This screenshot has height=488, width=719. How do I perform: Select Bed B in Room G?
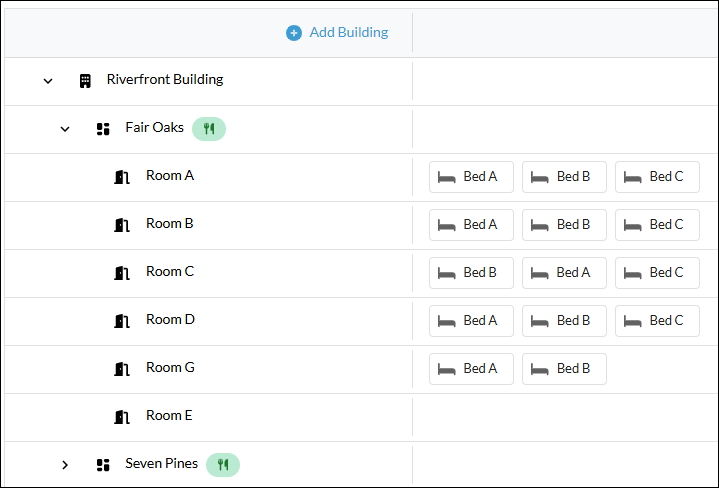(x=564, y=369)
